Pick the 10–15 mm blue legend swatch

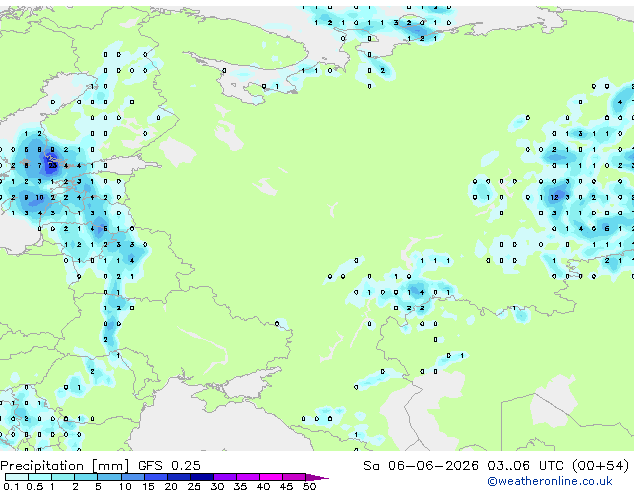132,477
